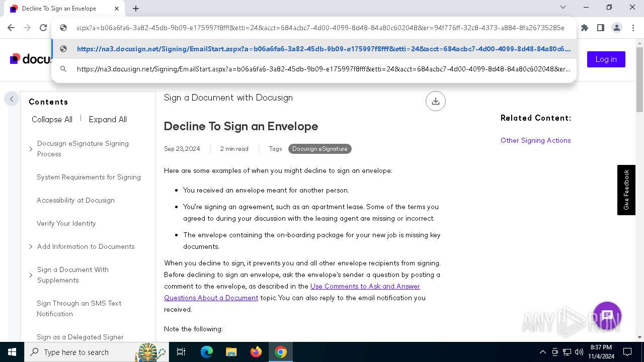Click into the address bar URL text
This screenshot has width=644, height=362.
[x=320, y=28]
